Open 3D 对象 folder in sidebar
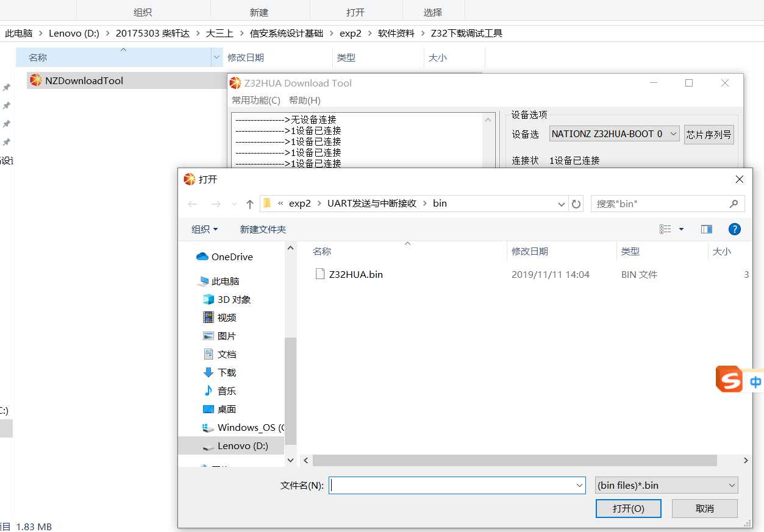 point(226,299)
